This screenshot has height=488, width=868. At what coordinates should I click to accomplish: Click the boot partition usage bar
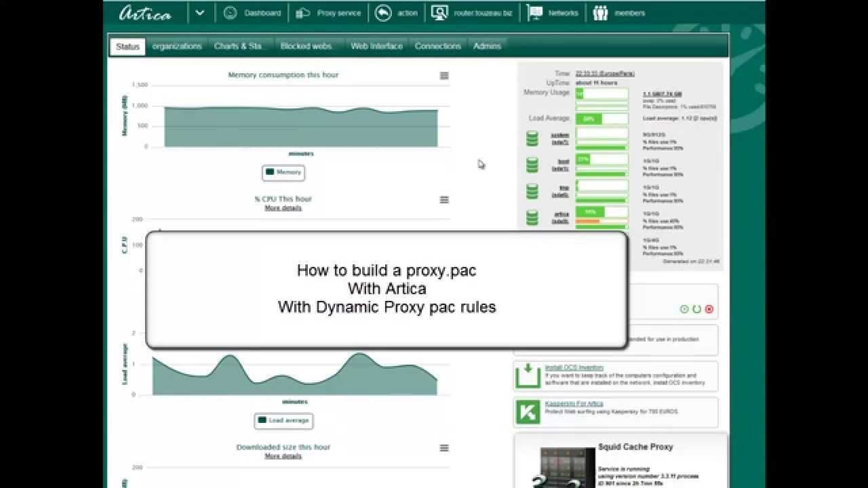(601, 159)
